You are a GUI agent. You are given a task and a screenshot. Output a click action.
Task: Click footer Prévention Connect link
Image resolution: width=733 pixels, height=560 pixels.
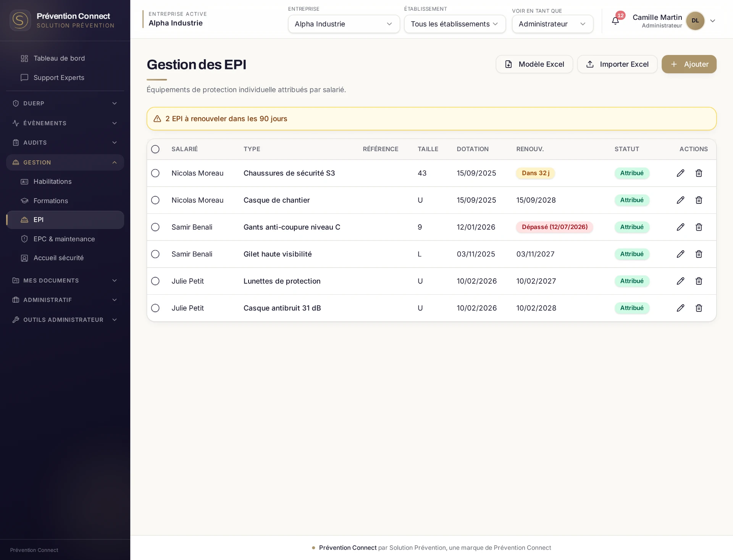(347, 548)
